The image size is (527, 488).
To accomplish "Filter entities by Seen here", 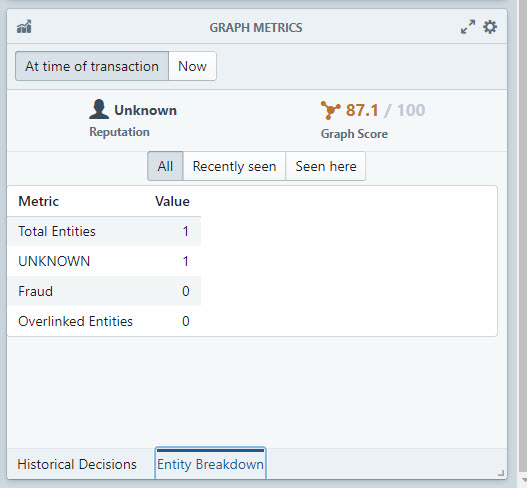I will point(326,166).
